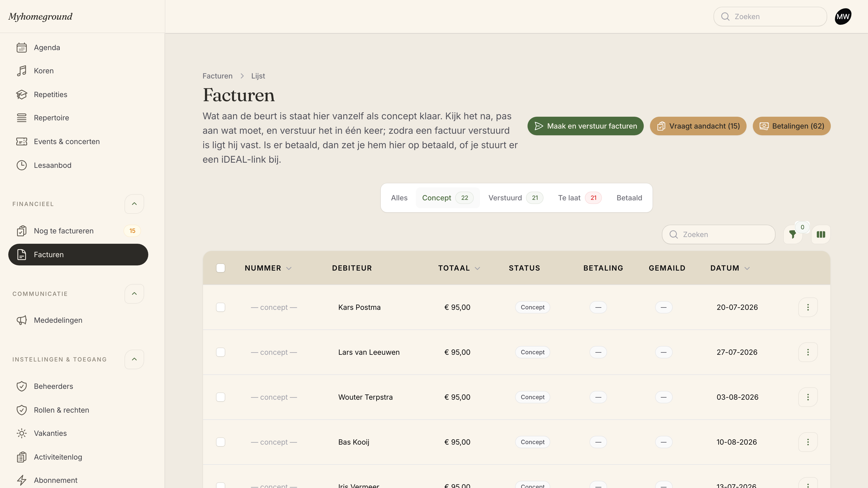This screenshot has height=488, width=868.
Task: Switch to the Betaald tab
Action: (629, 198)
